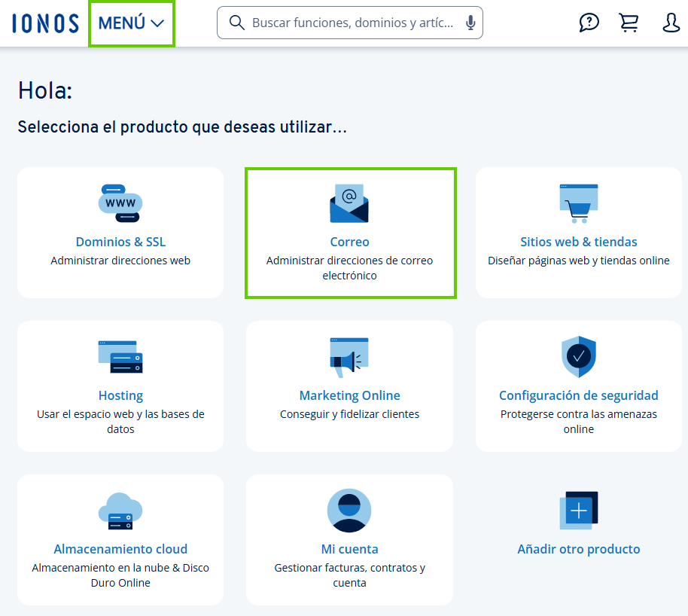
Task: Expand the MENÚ dropdown
Action: (x=132, y=23)
